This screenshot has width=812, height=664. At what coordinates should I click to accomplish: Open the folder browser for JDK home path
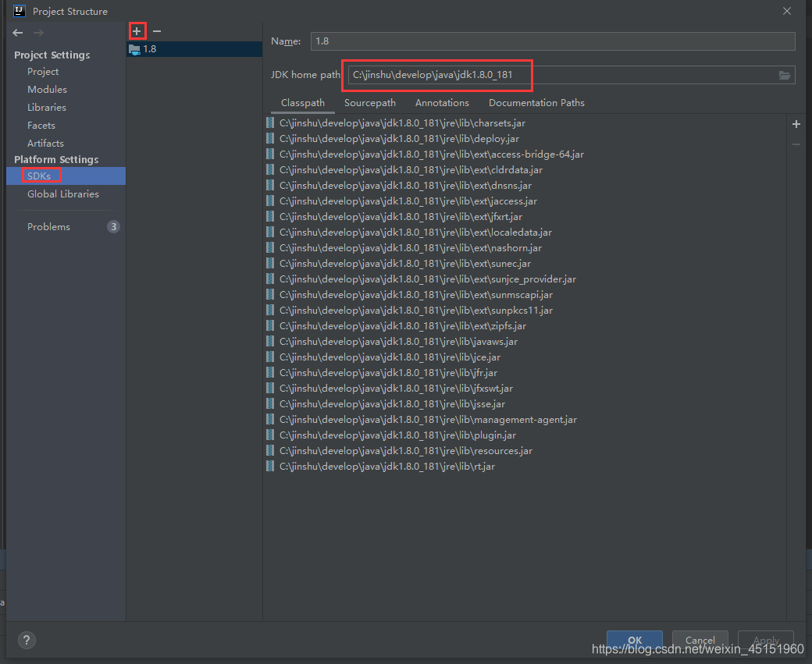click(x=785, y=74)
